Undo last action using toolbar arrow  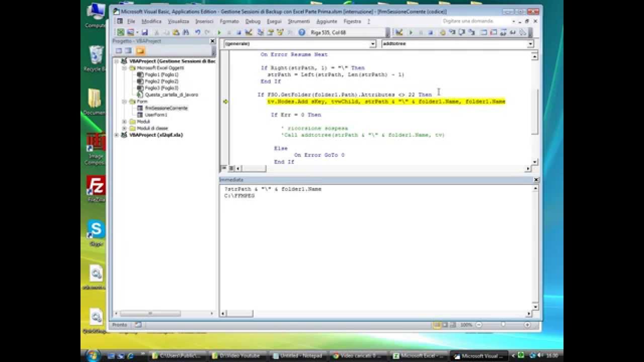(198, 32)
